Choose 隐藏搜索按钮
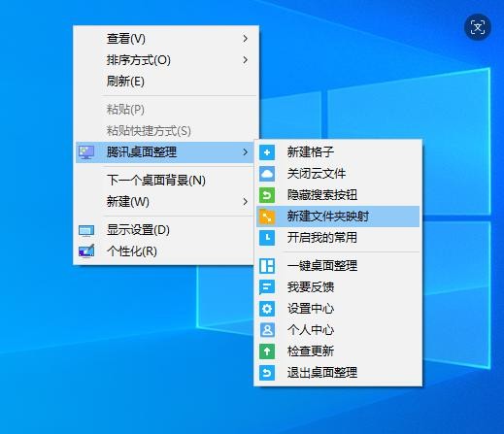The image size is (504, 434). pos(338,195)
